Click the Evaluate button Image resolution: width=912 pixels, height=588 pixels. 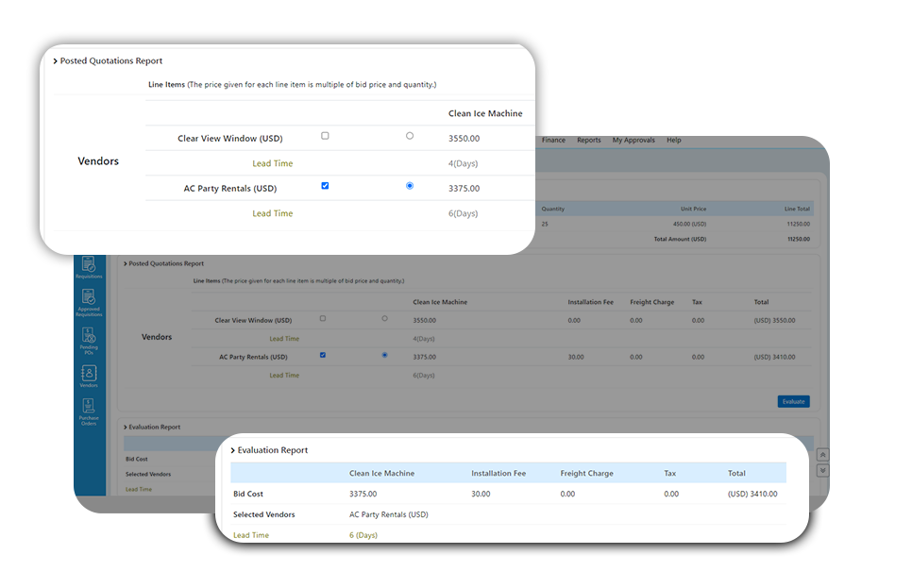pos(793,401)
